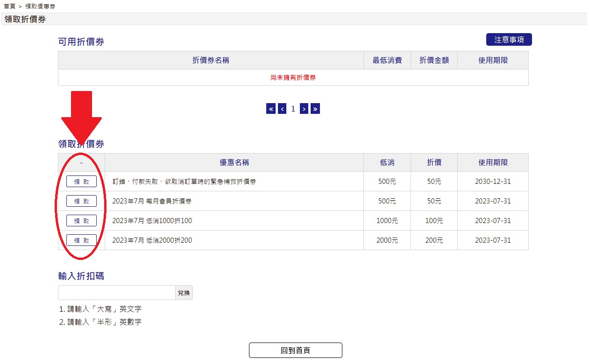The width and height of the screenshot is (589, 364).
Task: Open the 注意事項 notice button
Action: click(509, 40)
